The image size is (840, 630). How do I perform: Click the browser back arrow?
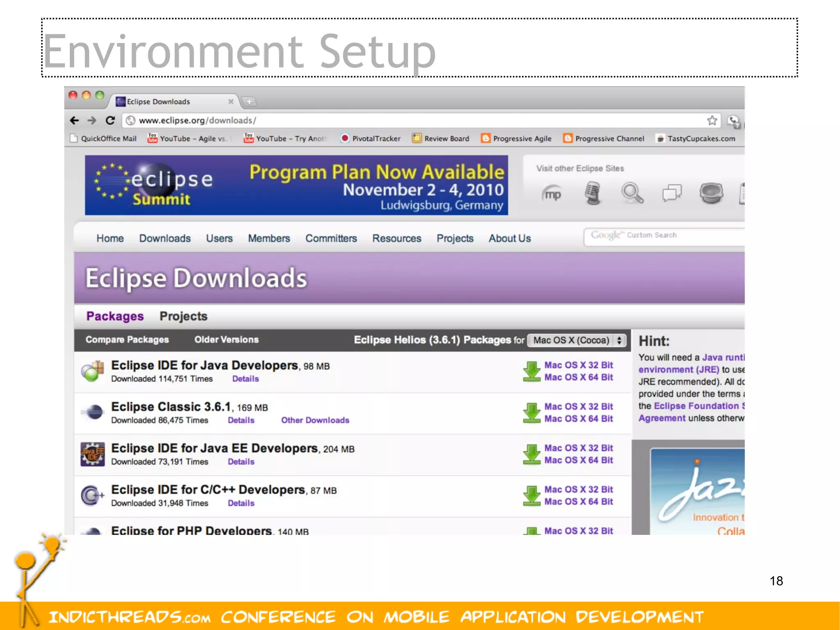(74, 120)
